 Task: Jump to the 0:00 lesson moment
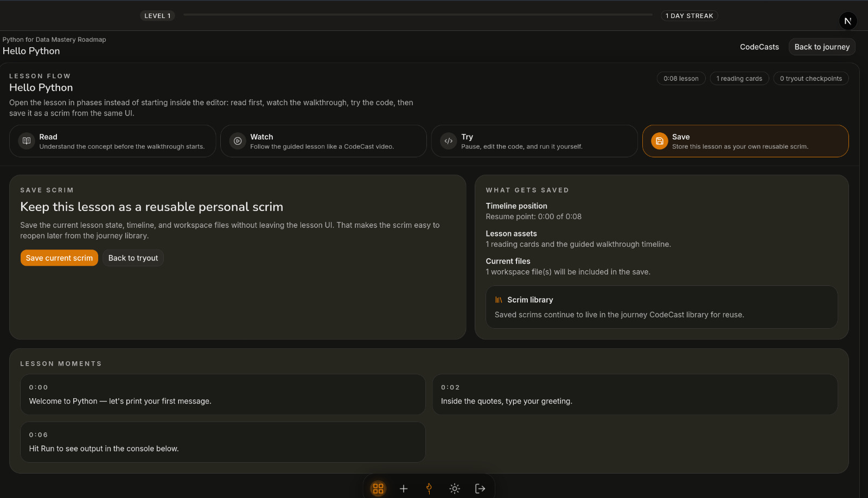(x=223, y=394)
